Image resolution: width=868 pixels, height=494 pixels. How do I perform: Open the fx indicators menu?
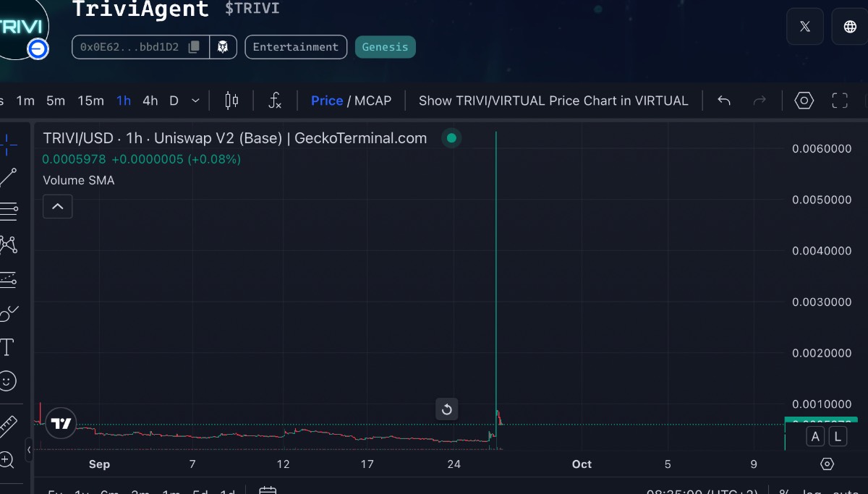pos(275,101)
